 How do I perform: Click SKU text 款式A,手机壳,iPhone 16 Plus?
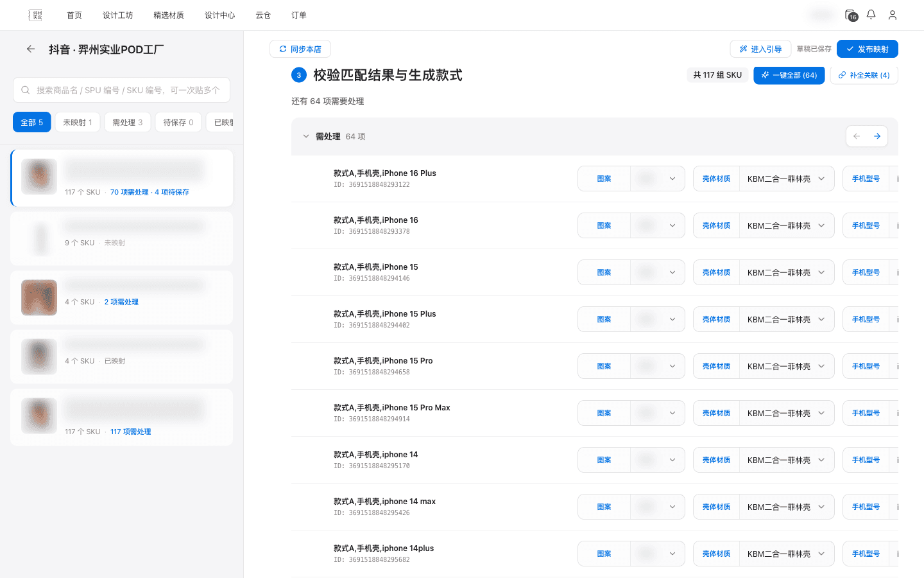click(x=384, y=173)
